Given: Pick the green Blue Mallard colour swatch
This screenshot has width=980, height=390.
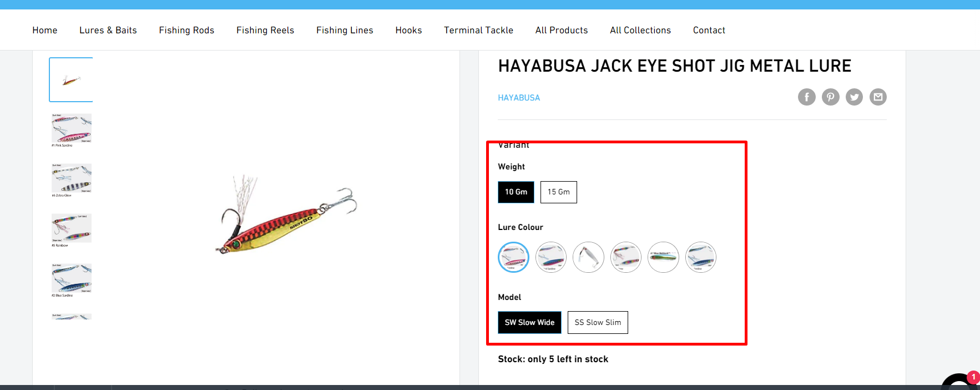Looking at the screenshot, I should click(x=663, y=257).
